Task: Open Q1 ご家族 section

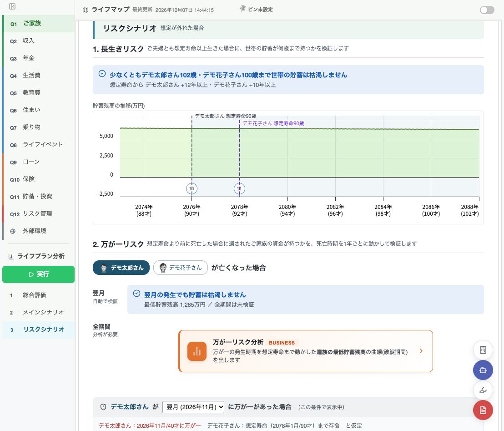Action: (x=39, y=24)
